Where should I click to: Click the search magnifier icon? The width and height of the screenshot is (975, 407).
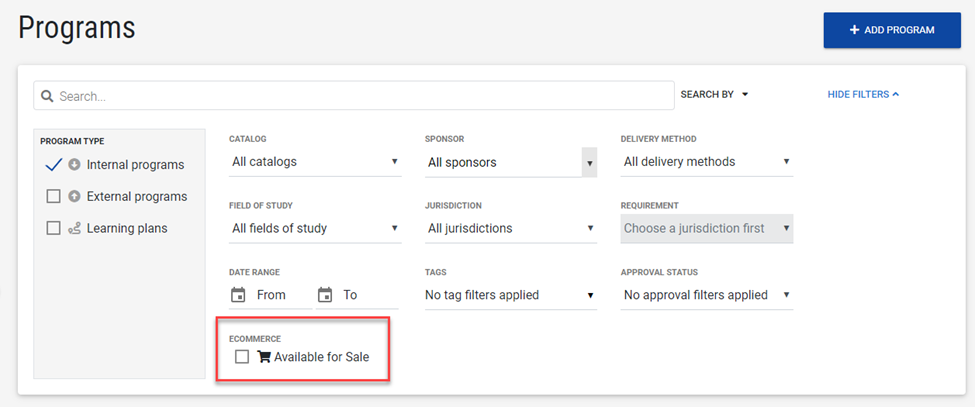[47, 96]
